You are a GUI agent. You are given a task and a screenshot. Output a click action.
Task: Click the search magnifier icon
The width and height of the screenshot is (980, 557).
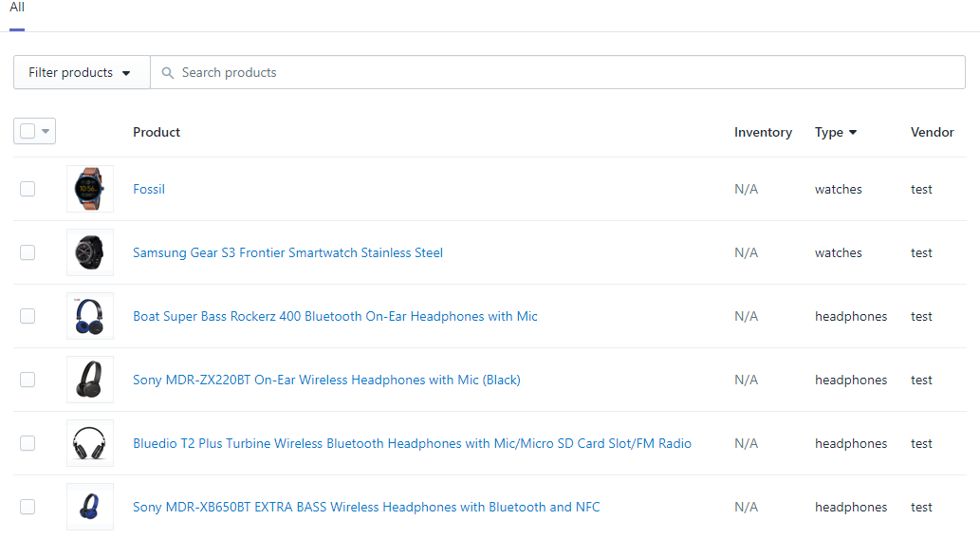(168, 73)
